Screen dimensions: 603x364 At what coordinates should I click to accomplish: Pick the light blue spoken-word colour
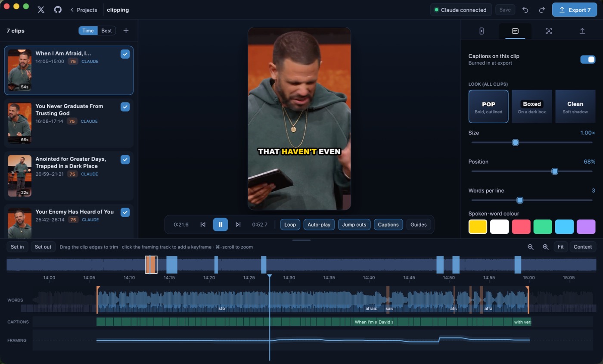[x=564, y=227]
